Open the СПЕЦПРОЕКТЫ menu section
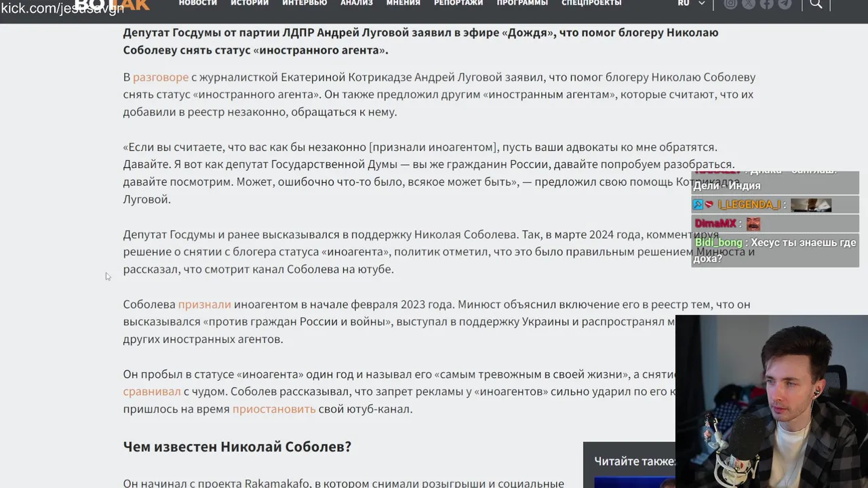Image resolution: width=868 pixels, height=488 pixels. pyautogui.click(x=591, y=3)
